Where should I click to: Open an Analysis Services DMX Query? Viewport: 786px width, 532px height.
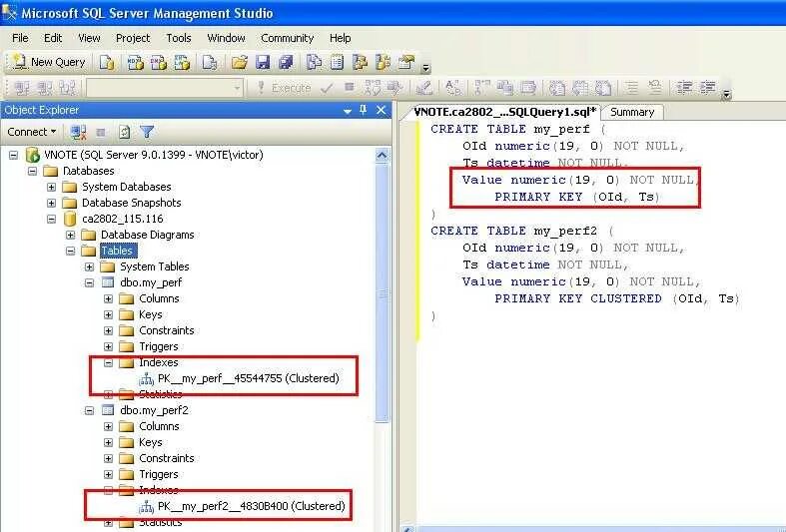159,62
